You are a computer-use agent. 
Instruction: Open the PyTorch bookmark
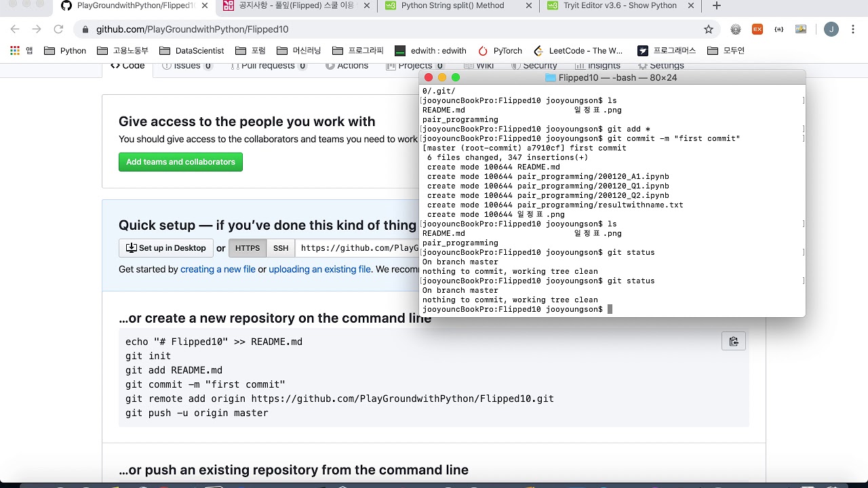(500, 50)
